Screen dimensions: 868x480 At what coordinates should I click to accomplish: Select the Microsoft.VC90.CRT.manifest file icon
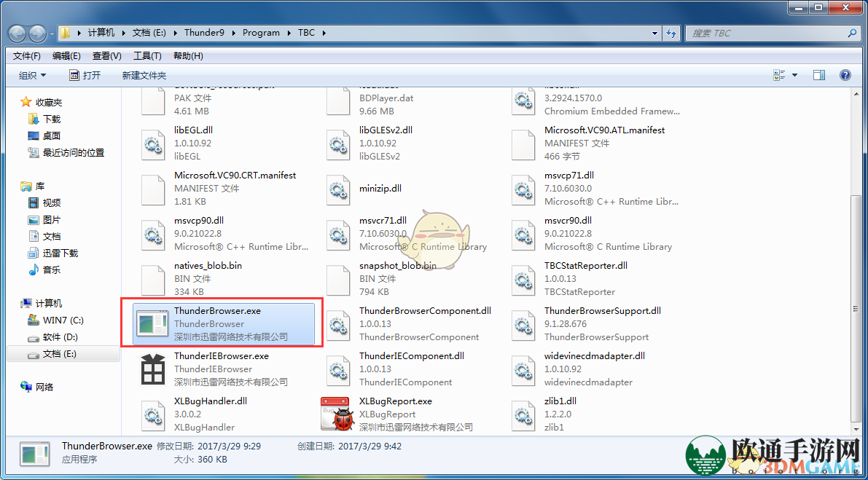click(x=152, y=189)
